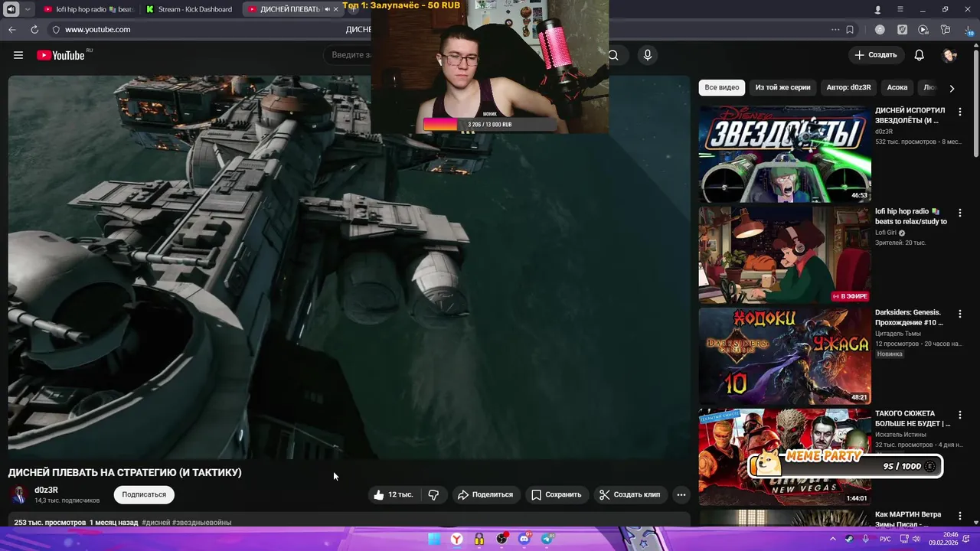Open options for Darksiders: Genesis video

click(x=959, y=314)
